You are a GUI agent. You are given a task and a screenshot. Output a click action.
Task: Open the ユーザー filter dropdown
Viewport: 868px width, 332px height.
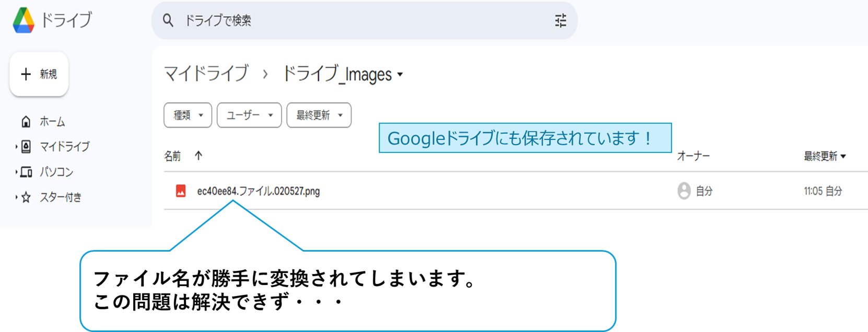[x=249, y=115]
